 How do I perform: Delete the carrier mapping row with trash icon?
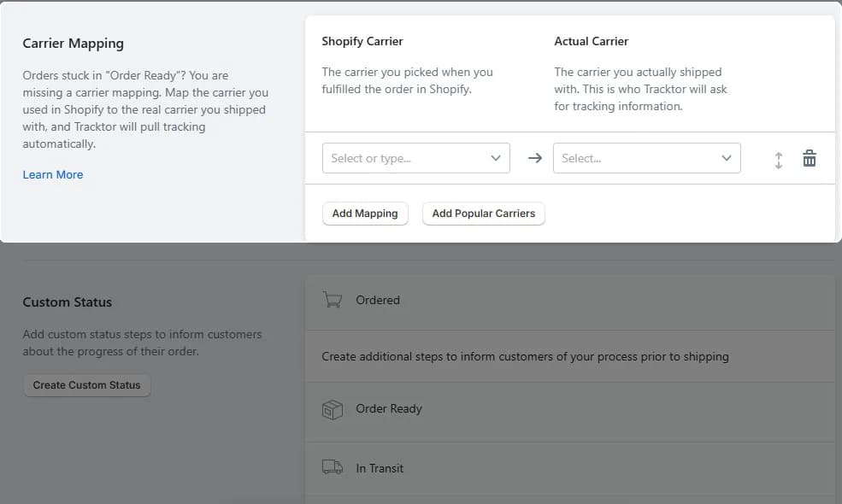click(810, 158)
